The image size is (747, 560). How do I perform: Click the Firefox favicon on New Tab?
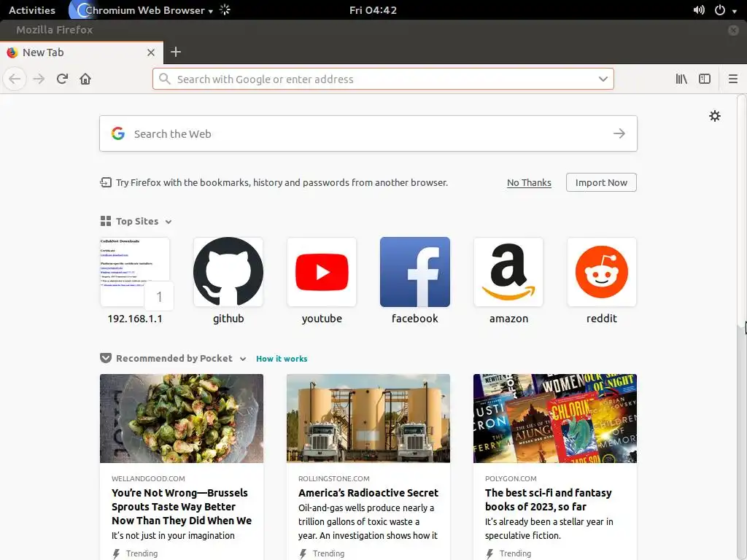point(12,52)
